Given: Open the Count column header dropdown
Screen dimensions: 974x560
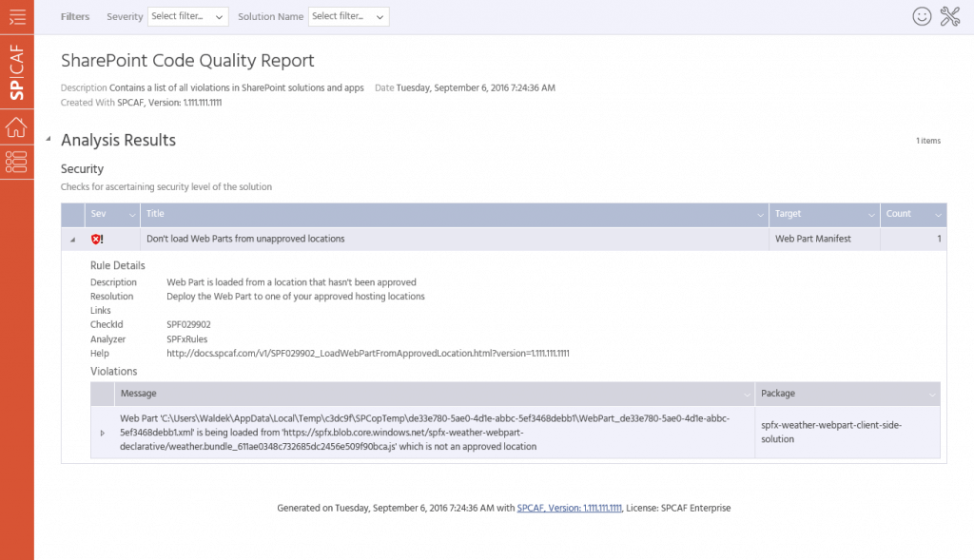Looking at the screenshot, I should (x=938, y=215).
